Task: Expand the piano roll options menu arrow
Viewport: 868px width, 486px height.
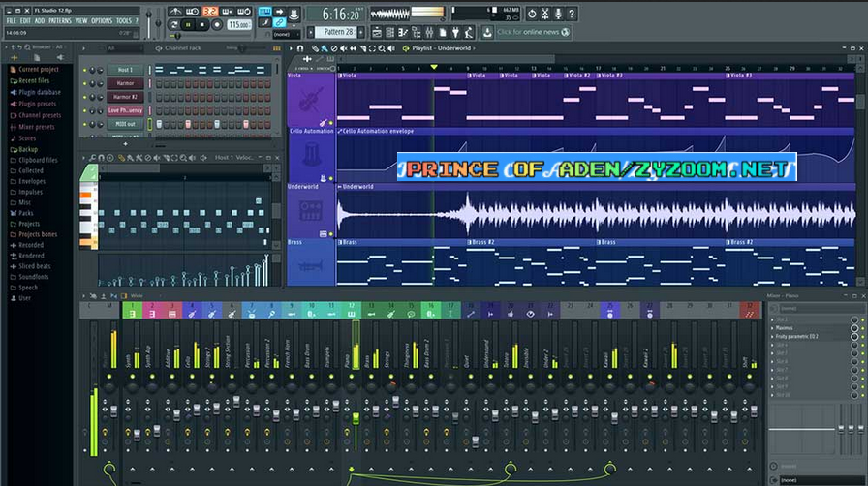Action: click(x=83, y=158)
